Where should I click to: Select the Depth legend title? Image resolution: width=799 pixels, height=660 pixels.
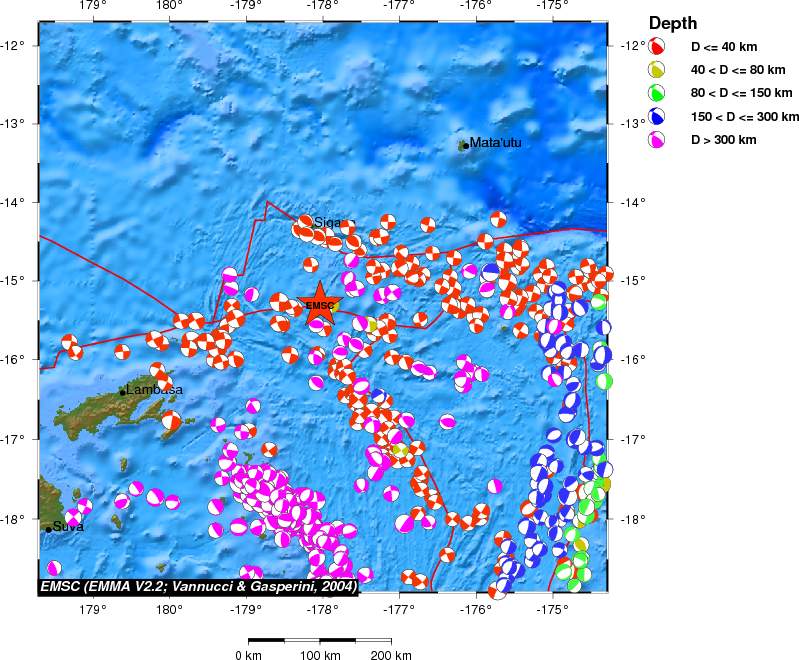pos(673,23)
